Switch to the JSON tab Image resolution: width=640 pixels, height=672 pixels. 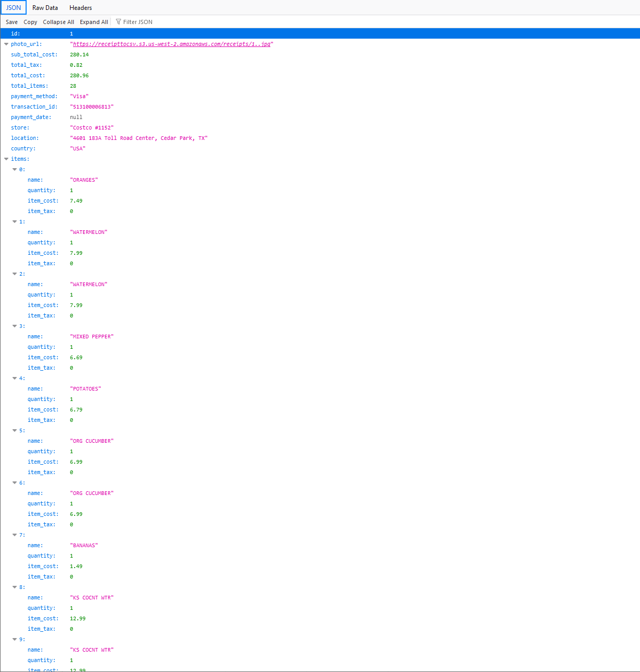(x=14, y=7)
